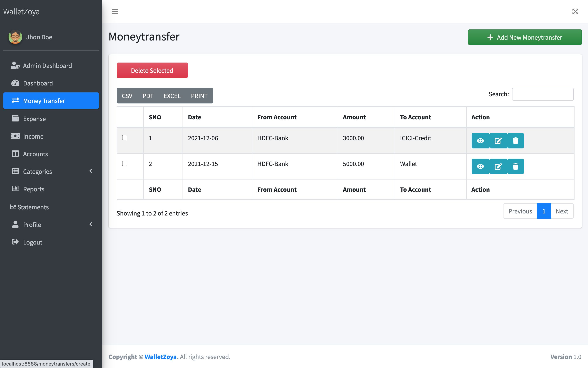Click the ICICI-Credit cell
Screen dimensions: 588x368
click(x=431, y=140)
